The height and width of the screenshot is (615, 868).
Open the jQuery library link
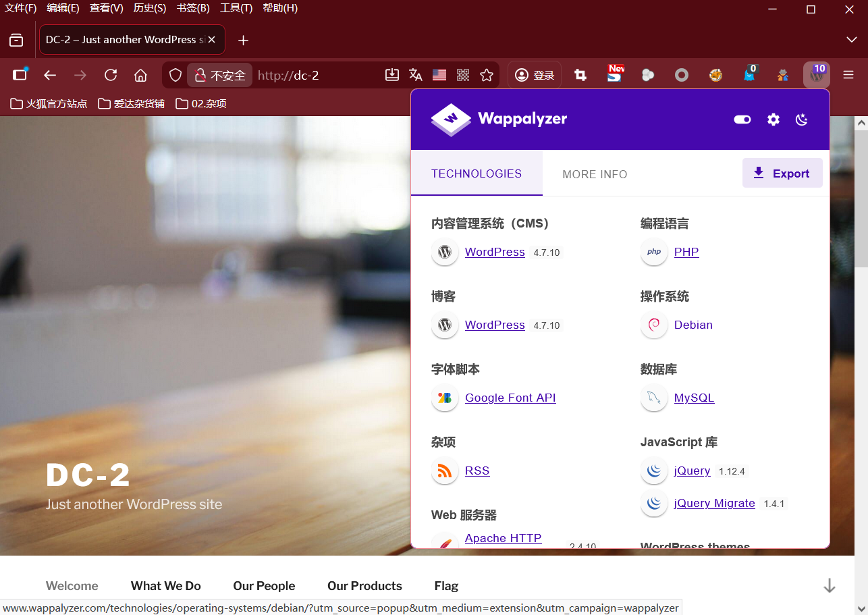click(692, 471)
